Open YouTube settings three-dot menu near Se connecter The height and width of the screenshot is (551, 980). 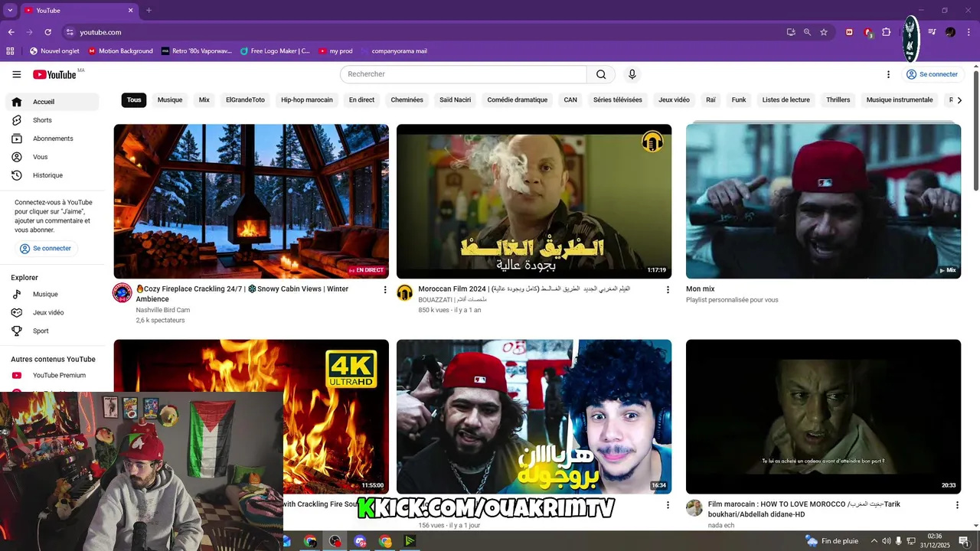click(x=888, y=74)
